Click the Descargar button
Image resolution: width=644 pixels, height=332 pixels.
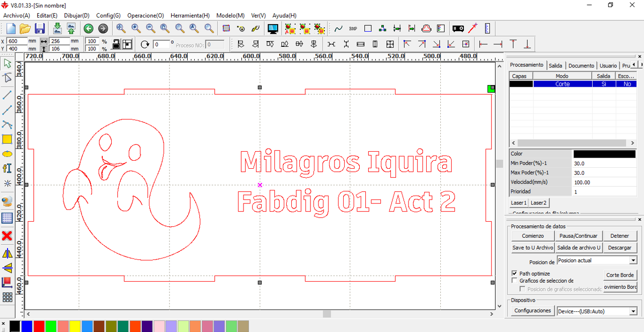(x=620, y=247)
